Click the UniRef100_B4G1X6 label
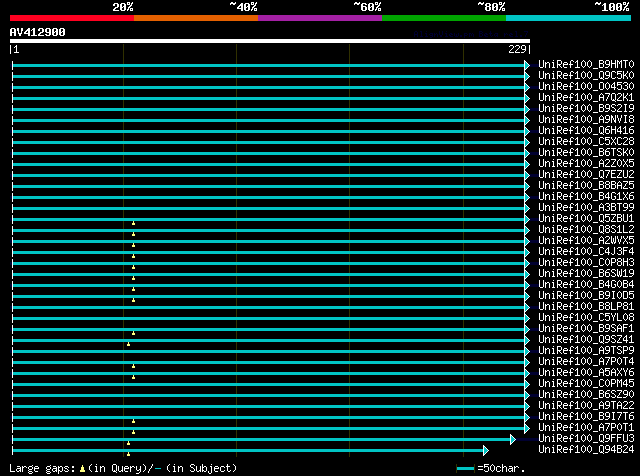 pos(586,197)
